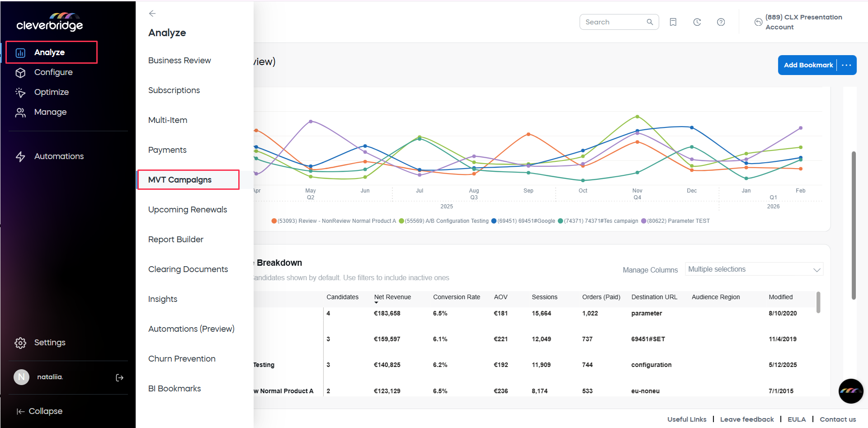
Task: Open the Manage section icon
Action: (21, 112)
